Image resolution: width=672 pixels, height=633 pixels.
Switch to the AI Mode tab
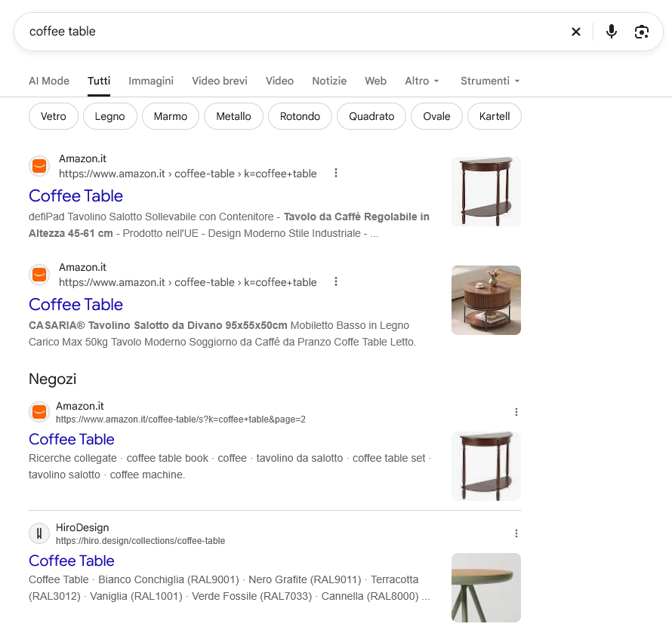[49, 81]
